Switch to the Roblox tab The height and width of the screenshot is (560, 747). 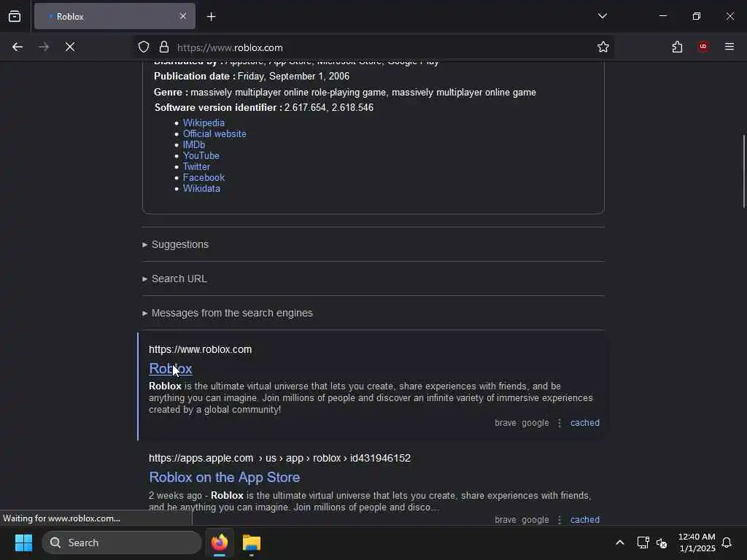tap(115, 16)
